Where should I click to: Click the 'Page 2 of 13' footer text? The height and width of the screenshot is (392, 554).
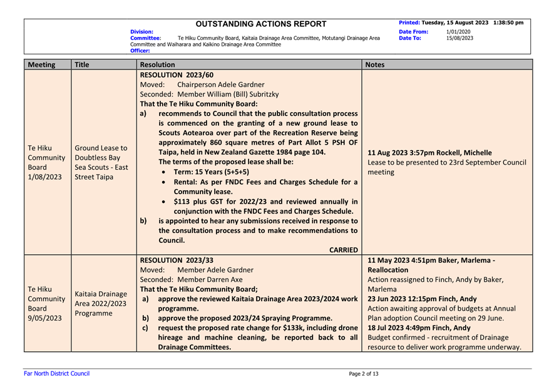click(364, 374)
